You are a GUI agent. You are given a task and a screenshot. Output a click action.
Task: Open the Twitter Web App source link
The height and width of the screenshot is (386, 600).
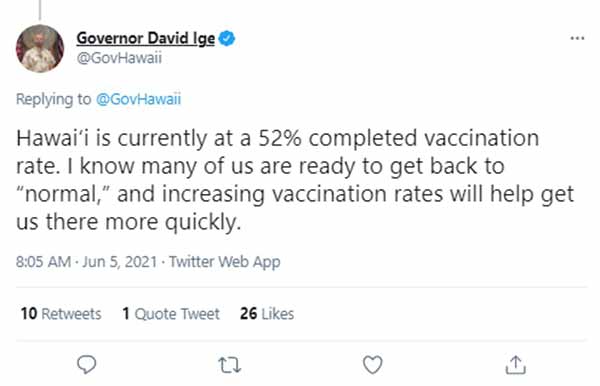click(225, 262)
